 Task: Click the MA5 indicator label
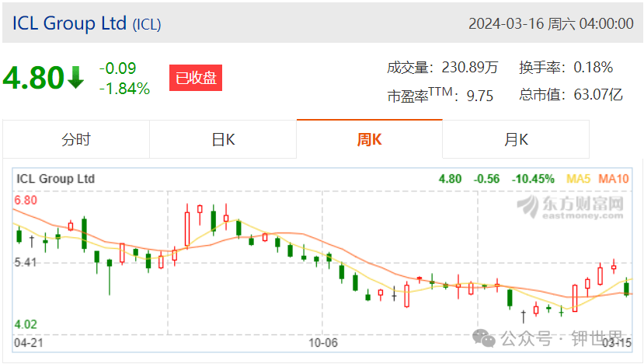click(x=578, y=179)
